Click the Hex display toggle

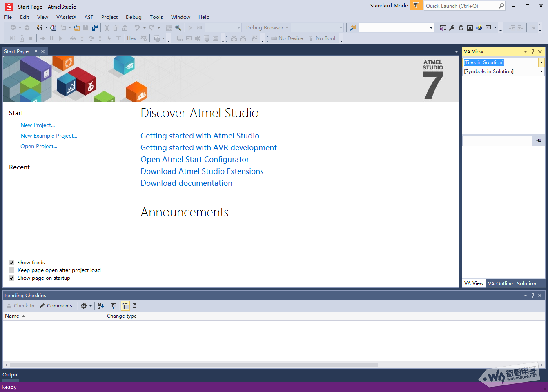pos(131,38)
